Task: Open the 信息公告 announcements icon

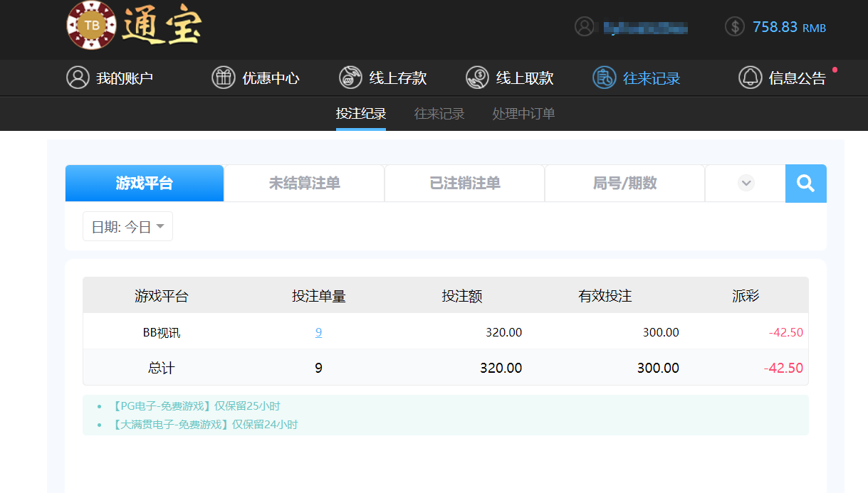Action: click(x=749, y=78)
